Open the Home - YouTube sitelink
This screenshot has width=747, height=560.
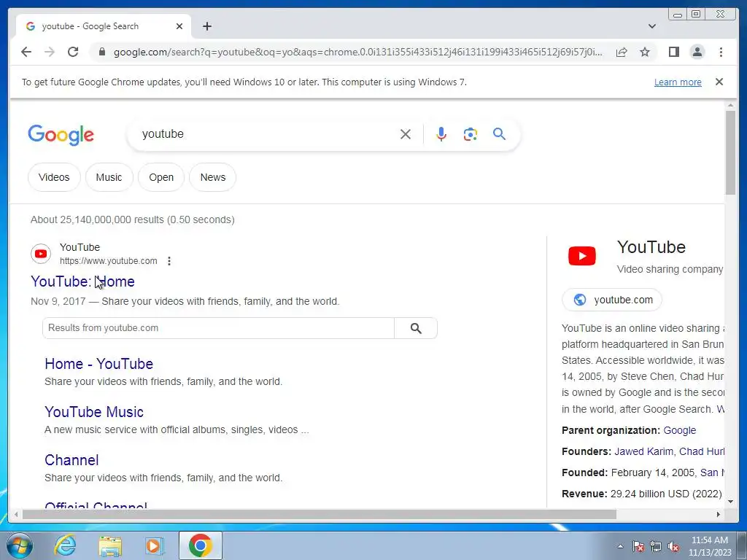coord(98,364)
